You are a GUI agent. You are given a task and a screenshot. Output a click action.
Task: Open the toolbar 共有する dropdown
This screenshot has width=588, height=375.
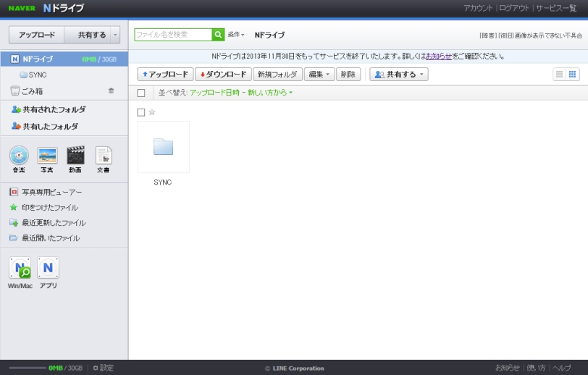[399, 75]
